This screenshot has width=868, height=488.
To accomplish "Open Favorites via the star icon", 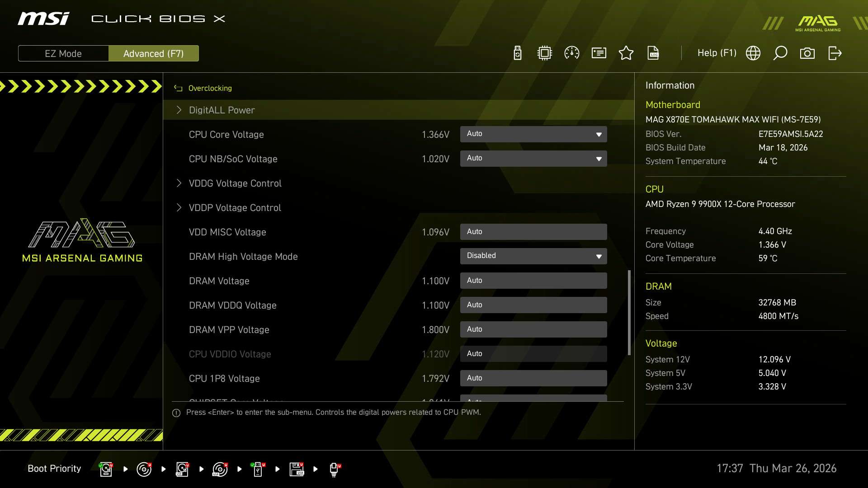I will [x=626, y=53].
